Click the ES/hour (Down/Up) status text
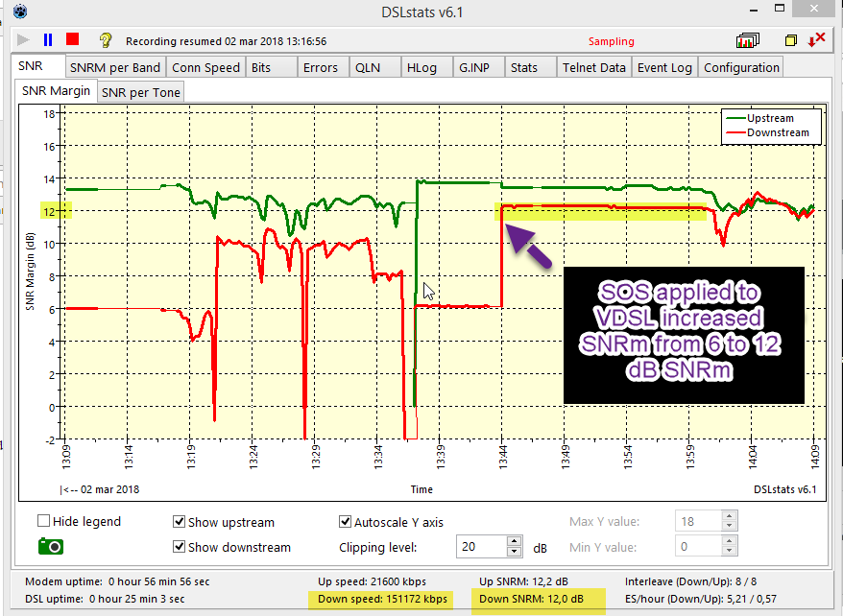 tap(701, 599)
